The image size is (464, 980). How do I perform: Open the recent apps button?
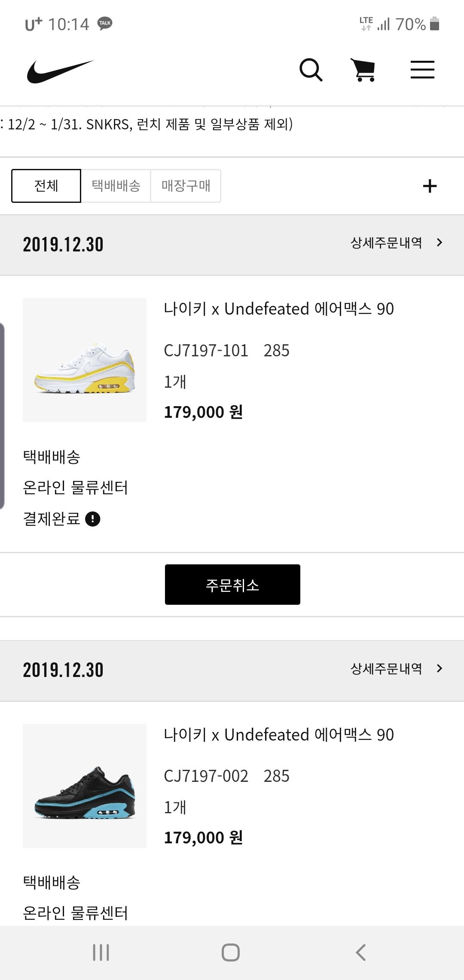101,952
